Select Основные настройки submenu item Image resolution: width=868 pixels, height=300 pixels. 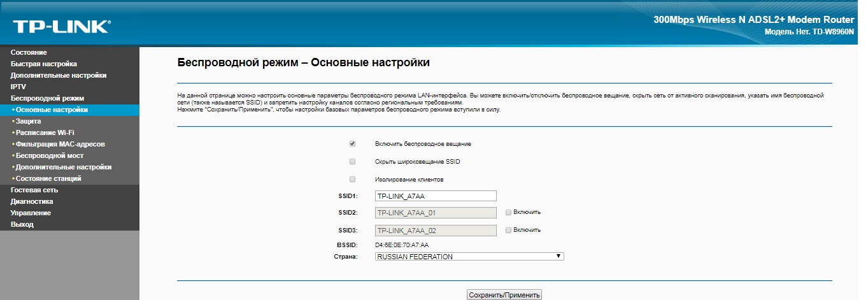[52, 110]
